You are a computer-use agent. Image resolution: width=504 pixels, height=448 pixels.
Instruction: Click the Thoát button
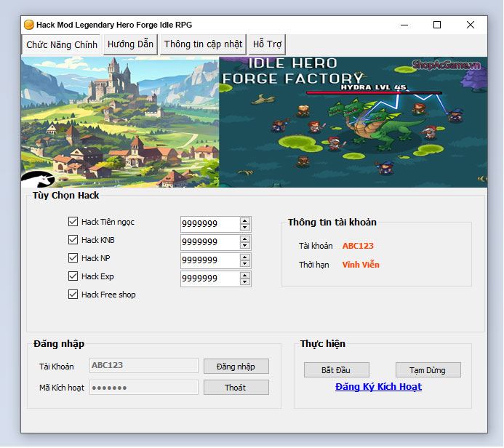coord(236,388)
